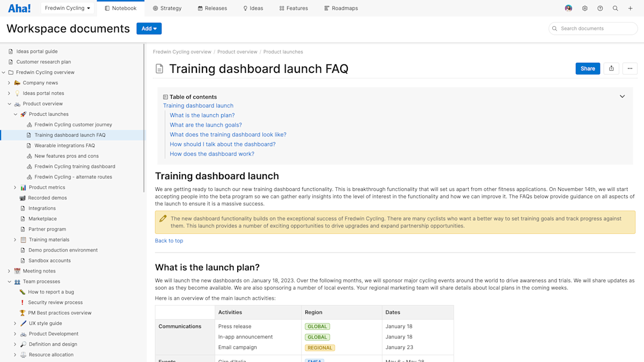
Task: Focus the Search documents field
Action: [x=593, y=28]
